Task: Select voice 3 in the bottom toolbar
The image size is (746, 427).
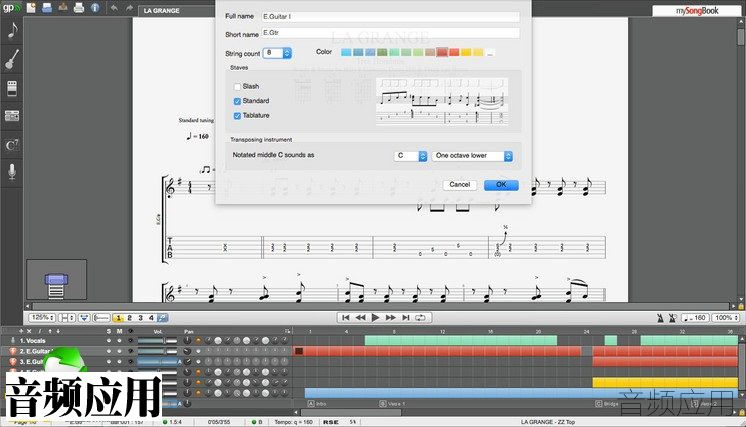Action: pos(140,318)
